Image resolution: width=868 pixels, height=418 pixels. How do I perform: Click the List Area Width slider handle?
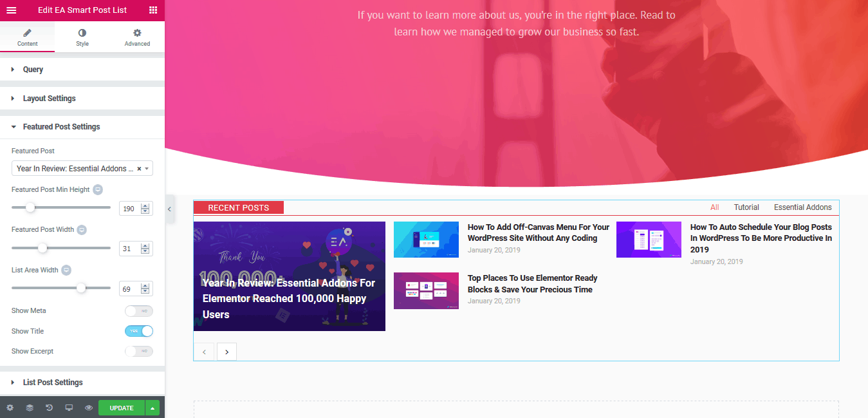(81, 288)
